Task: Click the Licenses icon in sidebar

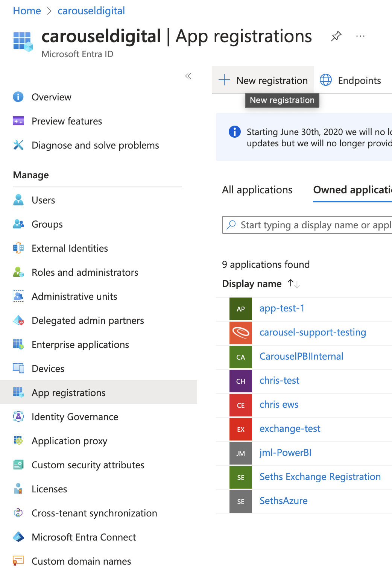Action: pos(18,489)
